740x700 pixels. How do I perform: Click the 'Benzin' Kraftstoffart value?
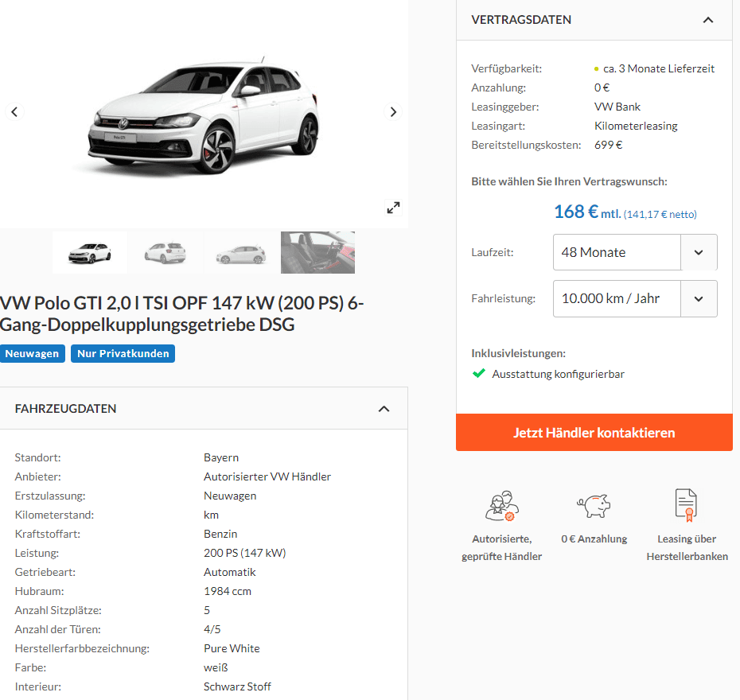click(x=220, y=534)
